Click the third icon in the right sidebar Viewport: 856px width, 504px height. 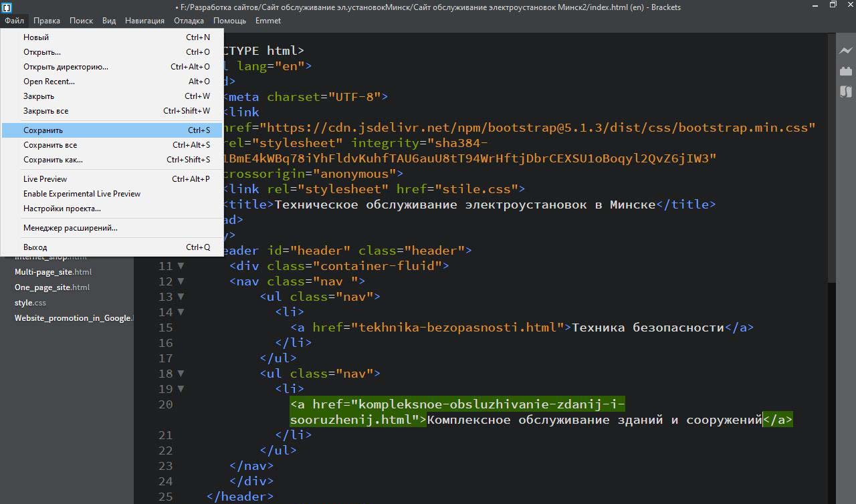(845, 92)
